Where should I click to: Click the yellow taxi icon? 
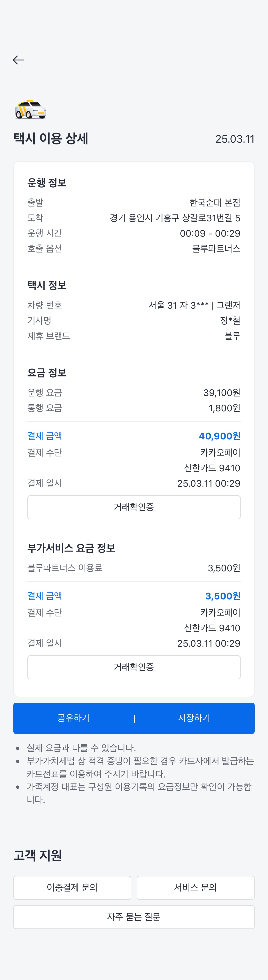[x=30, y=110]
